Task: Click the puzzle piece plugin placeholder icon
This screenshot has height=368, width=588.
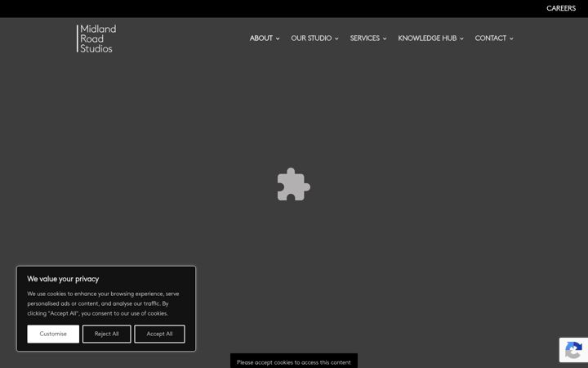Action: point(294,184)
